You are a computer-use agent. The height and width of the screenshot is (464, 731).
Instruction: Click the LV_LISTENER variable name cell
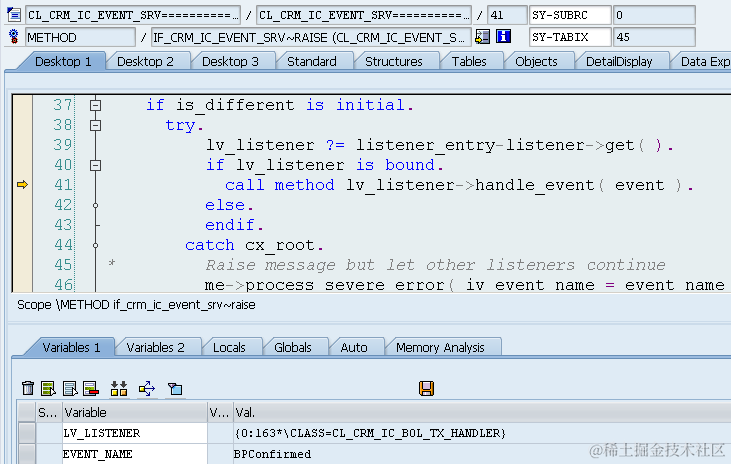[135, 433]
